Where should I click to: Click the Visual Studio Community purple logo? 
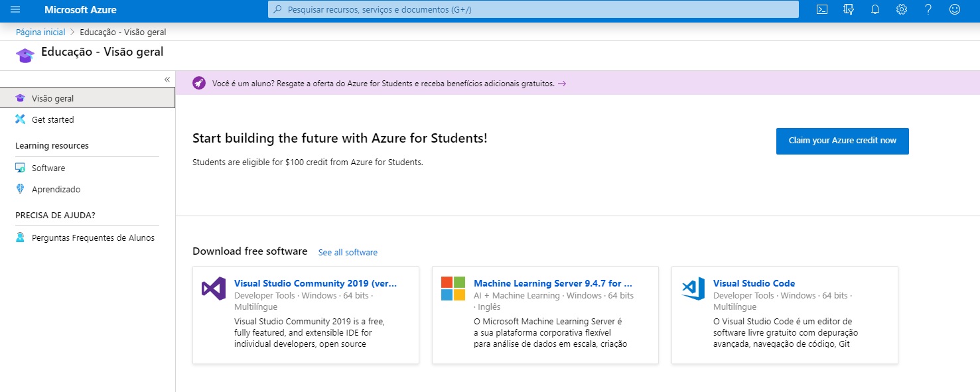pyautogui.click(x=214, y=289)
